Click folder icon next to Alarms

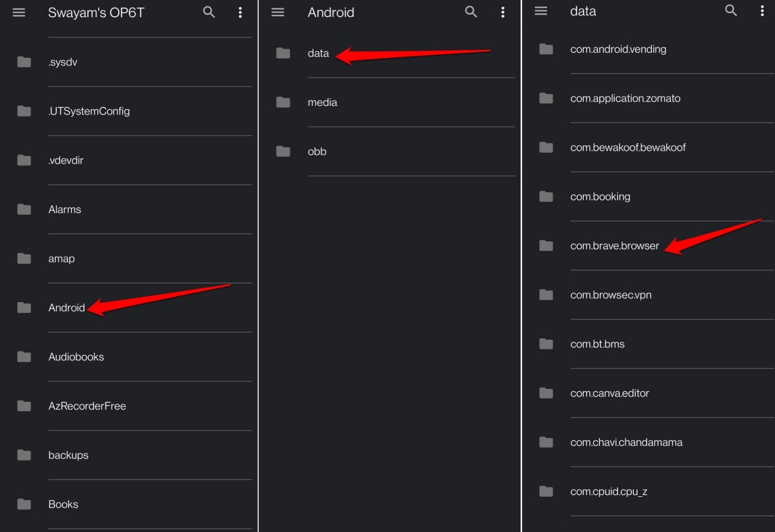coord(24,209)
